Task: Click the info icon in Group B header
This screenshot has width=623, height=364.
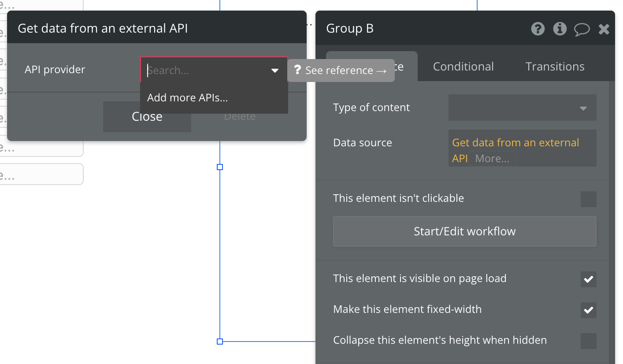Action: pos(560,29)
